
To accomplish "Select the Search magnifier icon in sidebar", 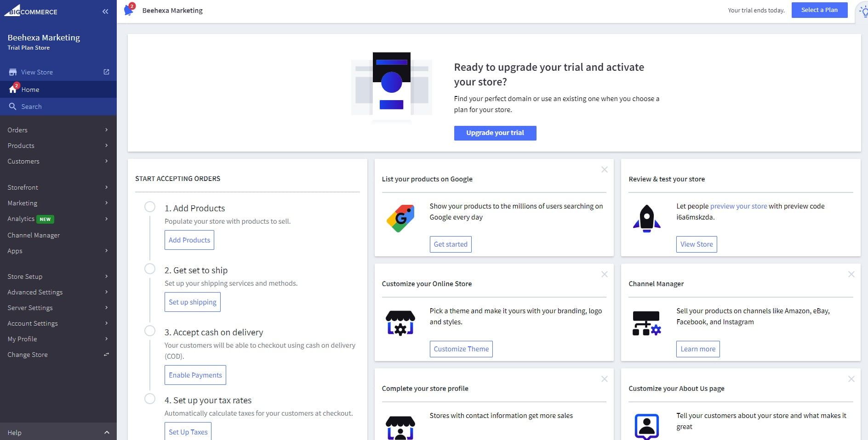I will pyautogui.click(x=13, y=106).
